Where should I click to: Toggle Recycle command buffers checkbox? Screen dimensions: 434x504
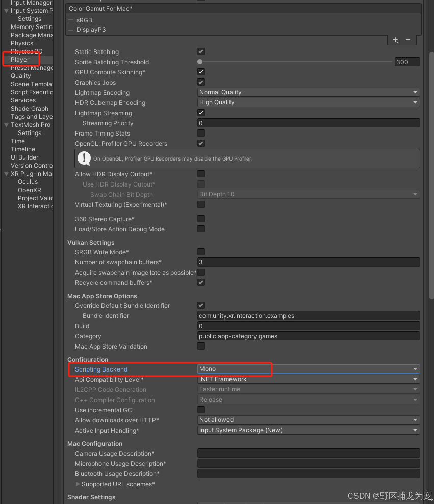[201, 282]
